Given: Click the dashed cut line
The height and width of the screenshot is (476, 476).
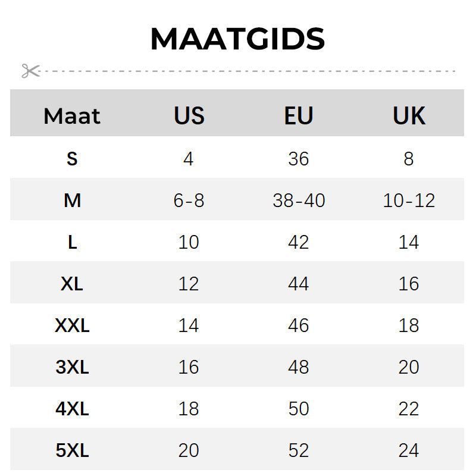Looking at the screenshot, I should [x=248, y=71].
